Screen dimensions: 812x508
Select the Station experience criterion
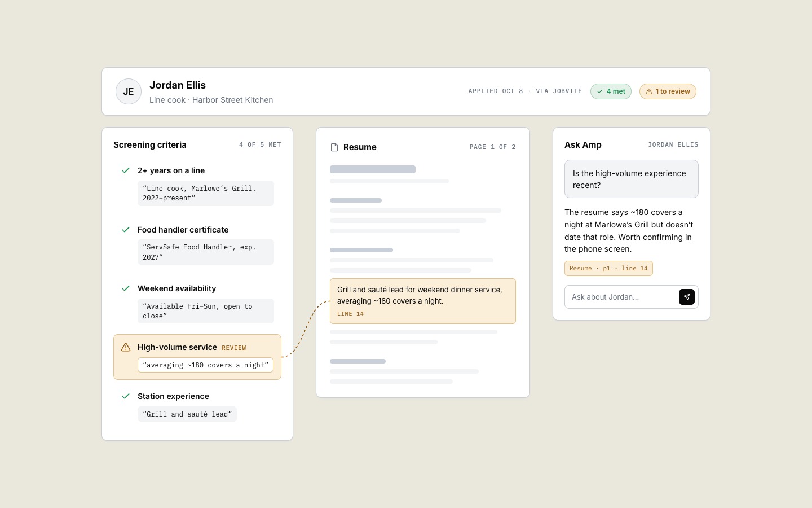(173, 396)
